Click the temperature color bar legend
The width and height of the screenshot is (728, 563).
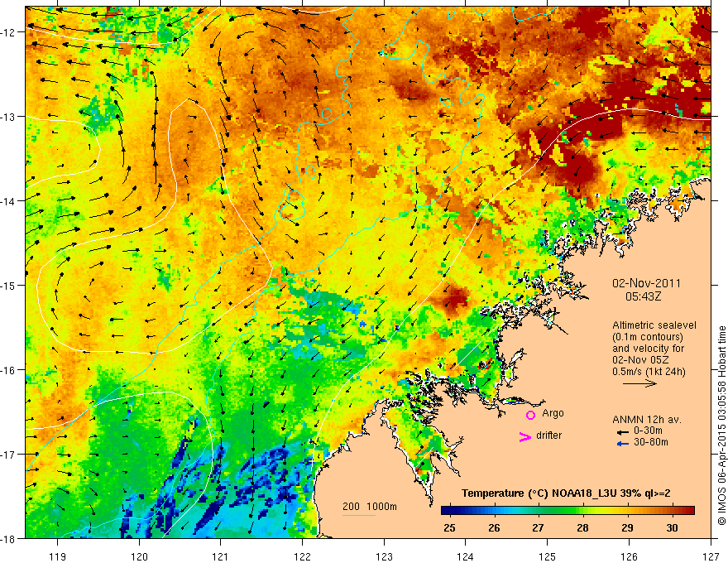point(568,511)
